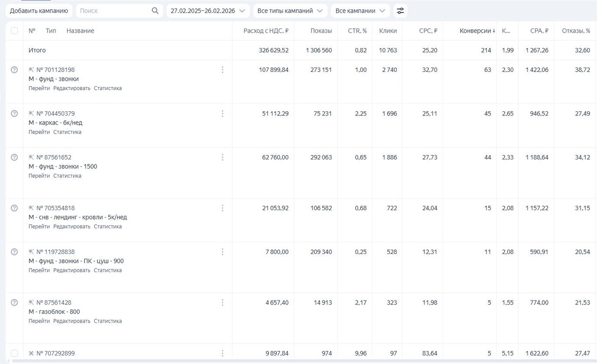Tick the select-all checkbox in the table header
Viewport: 597px width, 364px height.
click(x=14, y=31)
